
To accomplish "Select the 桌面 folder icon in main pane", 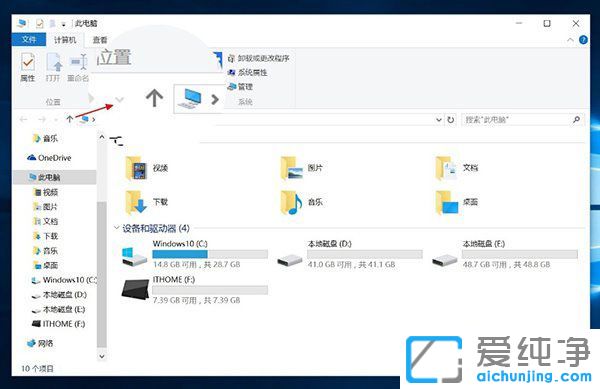I will tap(447, 202).
